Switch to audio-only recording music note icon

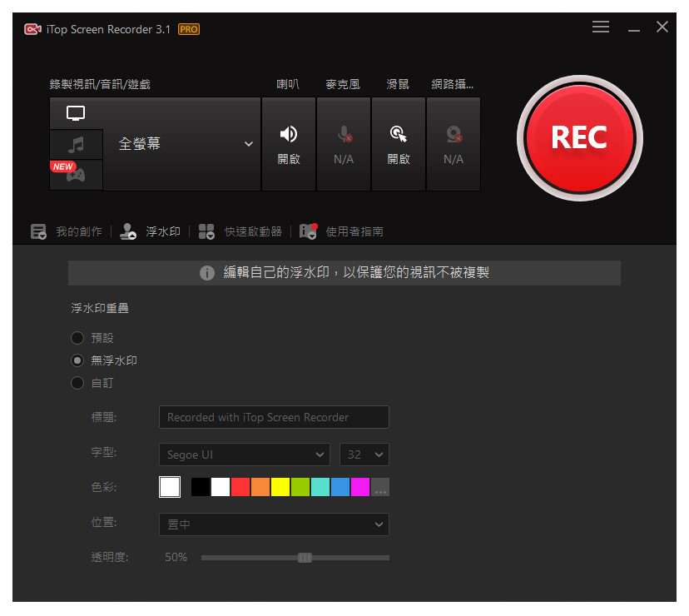click(x=76, y=145)
